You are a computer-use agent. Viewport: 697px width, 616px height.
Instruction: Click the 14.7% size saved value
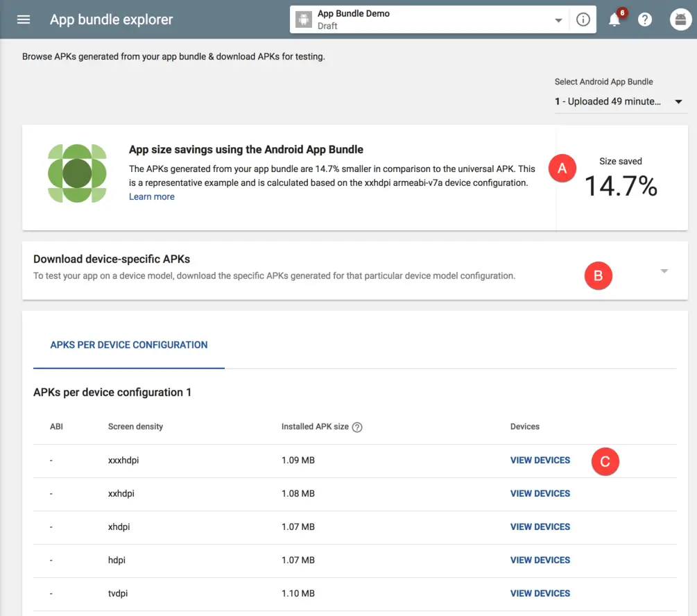click(x=620, y=186)
